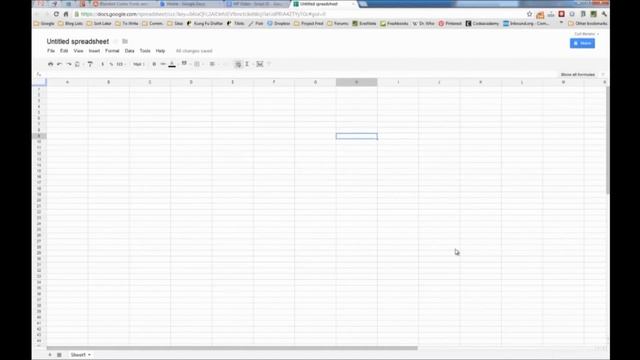Open the Forums bookmark folder
The height and width of the screenshot is (360, 640).
pos(338,24)
